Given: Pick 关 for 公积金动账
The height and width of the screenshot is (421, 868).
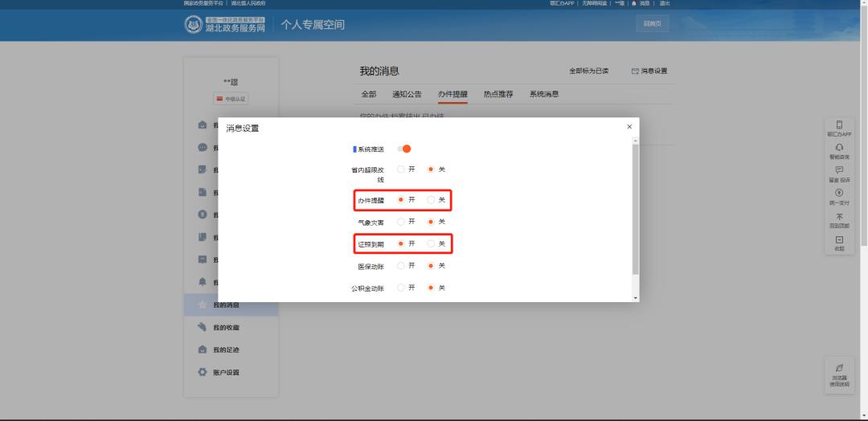Looking at the screenshot, I should pyautogui.click(x=431, y=288).
